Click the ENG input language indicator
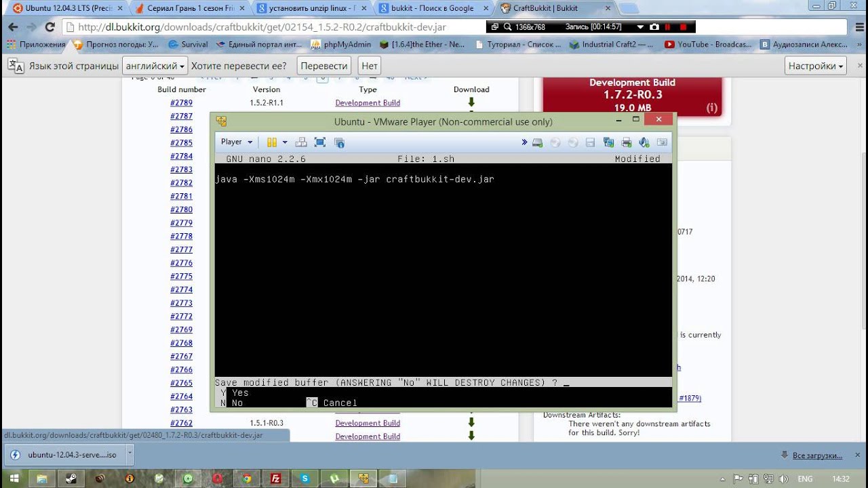Image resolution: width=868 pixels, height=488 pixels. tap(805, 479)
